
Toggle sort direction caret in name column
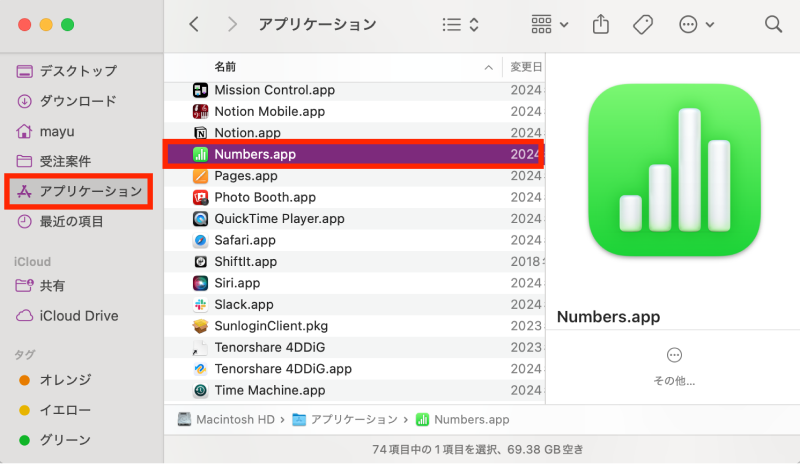[x=488, y=67]
